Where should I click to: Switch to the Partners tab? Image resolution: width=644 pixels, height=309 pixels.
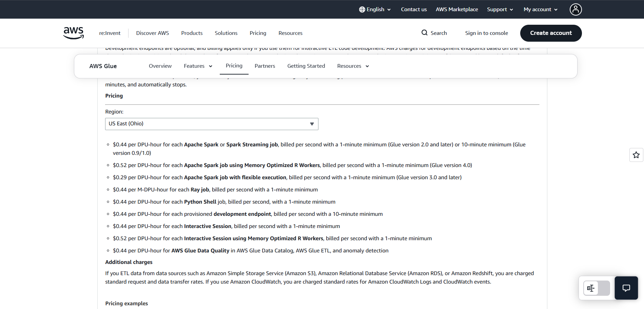[265, 66]
